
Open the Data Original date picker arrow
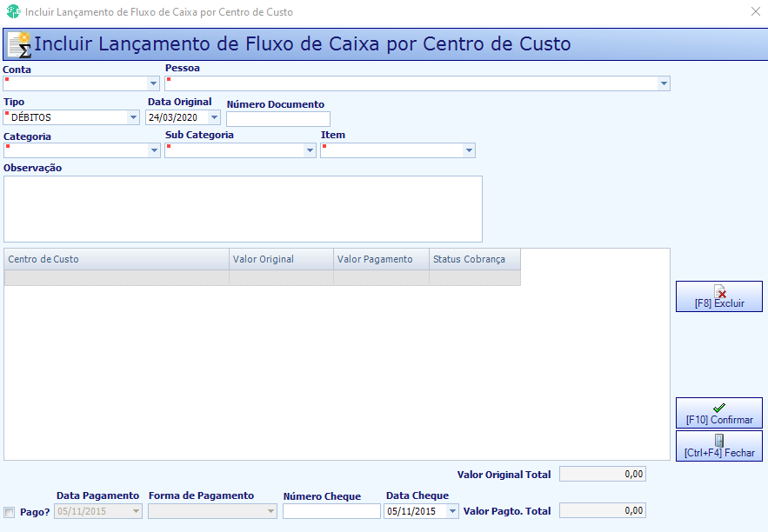[214, 117]
